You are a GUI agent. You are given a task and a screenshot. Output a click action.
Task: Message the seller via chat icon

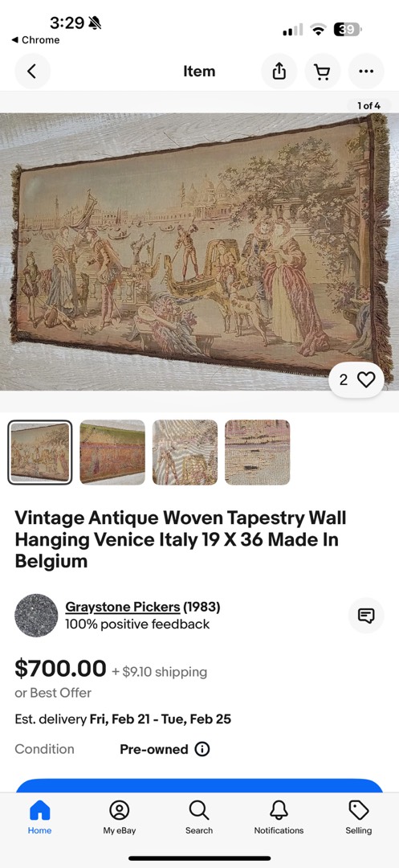[366, 616]
